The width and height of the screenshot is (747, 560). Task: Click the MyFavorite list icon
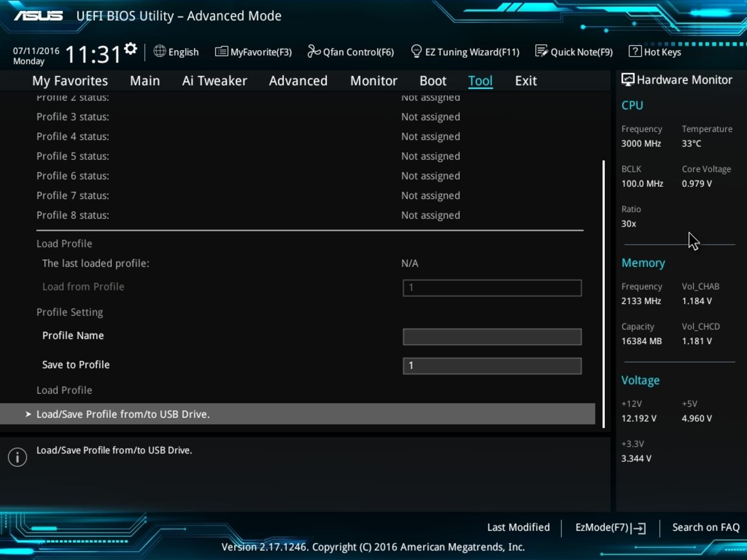point(221,52)
